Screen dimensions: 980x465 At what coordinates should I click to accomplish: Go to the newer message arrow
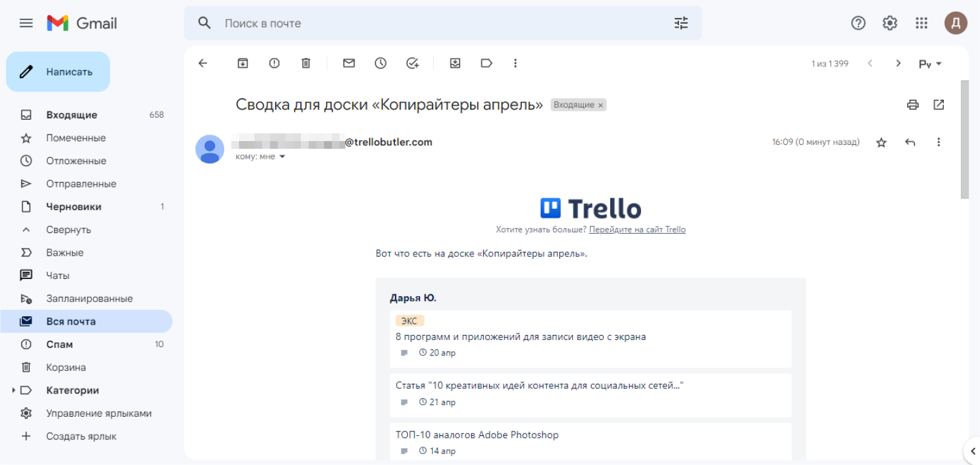(870, 63)
